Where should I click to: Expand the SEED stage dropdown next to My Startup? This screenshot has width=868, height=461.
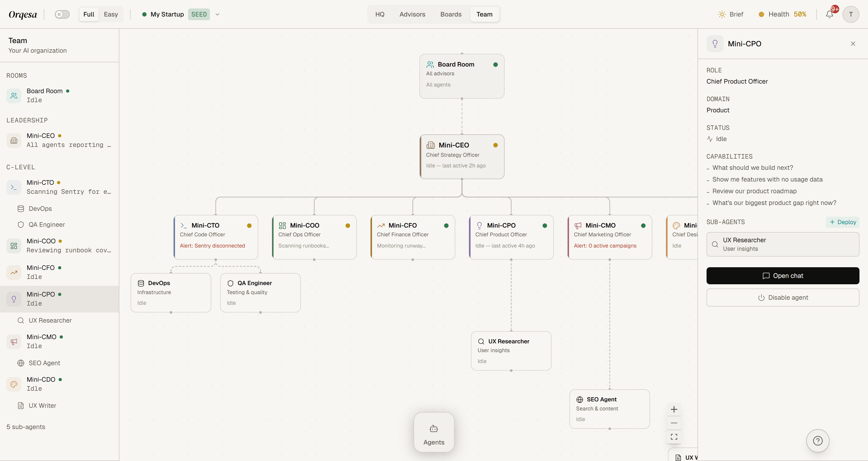pyautogui.click(x=217, y=14)
